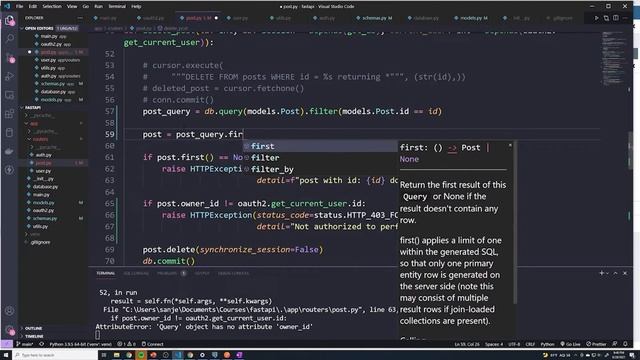Open the Edit menu
The image size is (640, 360).
[x=33, y=6]
